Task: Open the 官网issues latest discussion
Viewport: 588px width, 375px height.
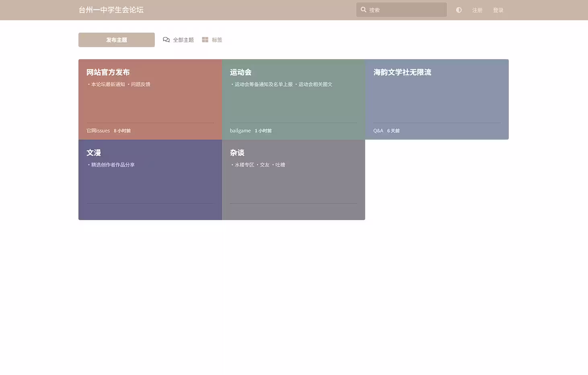Action: (98, 131)
